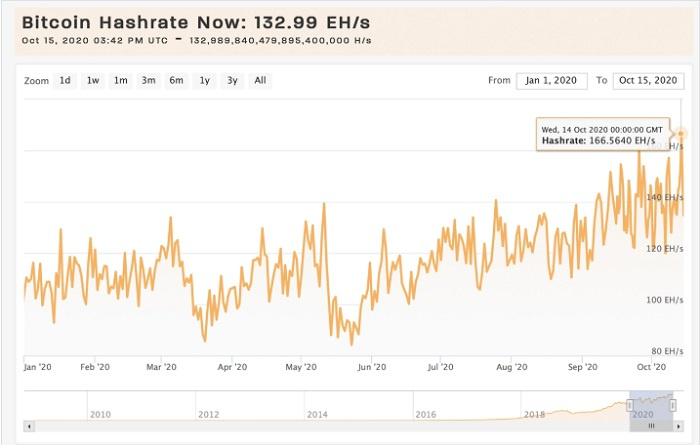Click the navigator scroll left arrow
This screenshot has height=445, width=700.
coord(29,426)
